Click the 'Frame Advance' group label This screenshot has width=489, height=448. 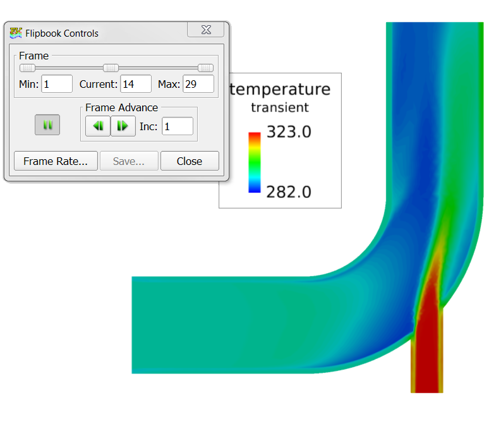pos(122,107)
